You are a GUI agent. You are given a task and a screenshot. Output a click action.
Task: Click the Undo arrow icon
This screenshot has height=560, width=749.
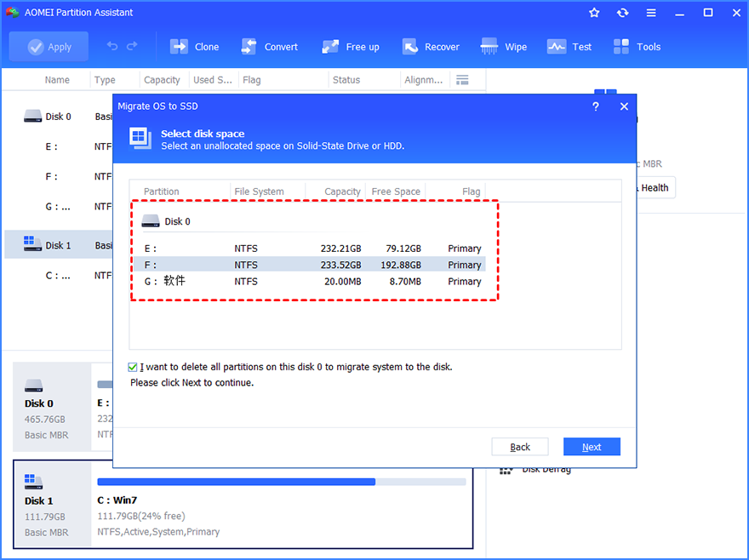(112, 46)
